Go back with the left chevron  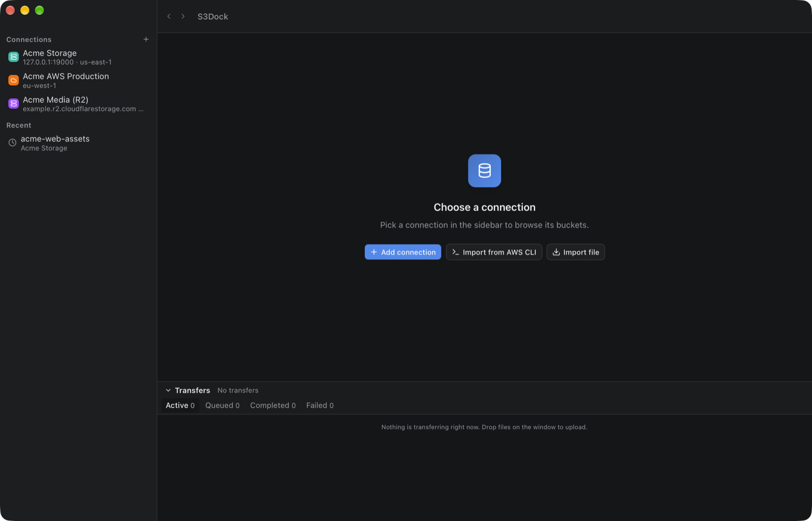[x=169, y=16]
